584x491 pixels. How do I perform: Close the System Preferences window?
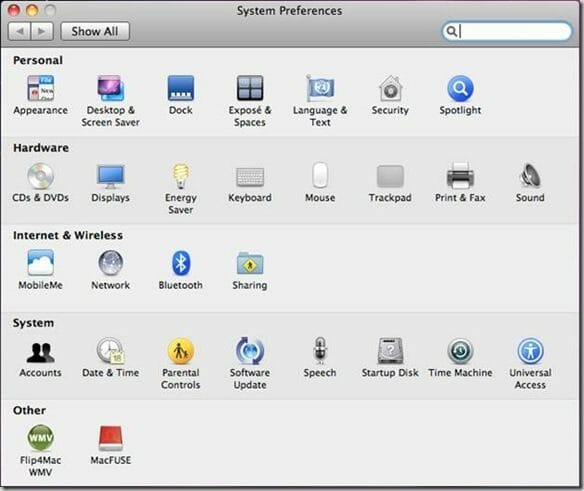pyautogui.click(x=14, y=10)
